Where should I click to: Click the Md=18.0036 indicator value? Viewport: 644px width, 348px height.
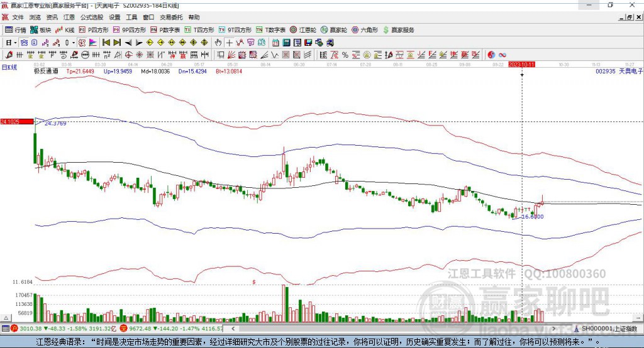[155, 71]
